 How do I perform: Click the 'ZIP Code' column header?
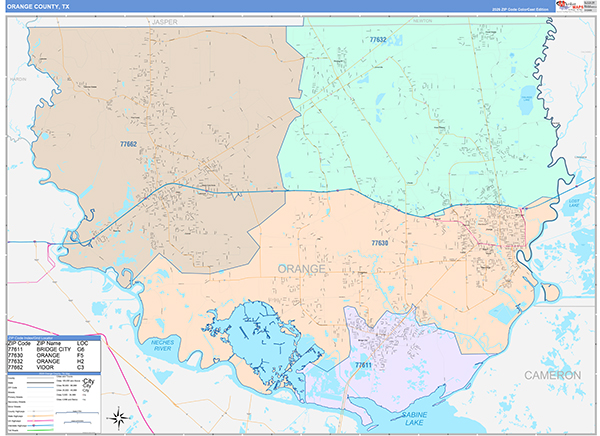(x=19, y=343)
